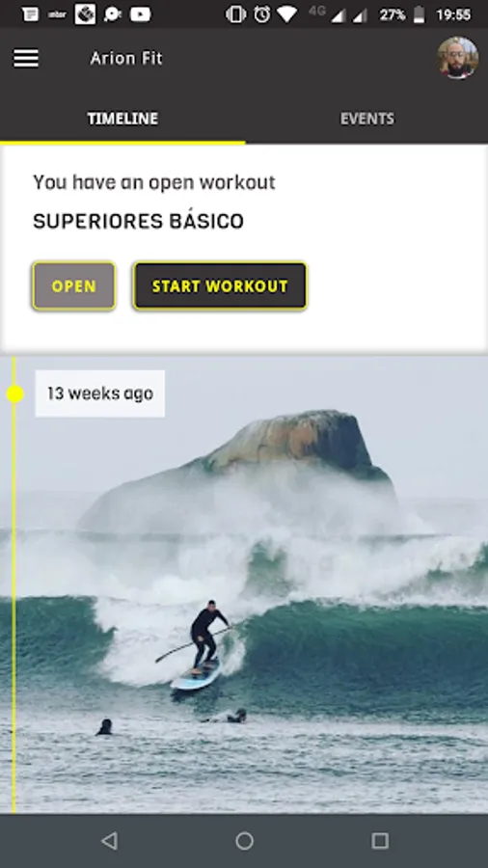Open recent apps with square button
The height and width of the screenshot is (868, 488).
(380, 841)
